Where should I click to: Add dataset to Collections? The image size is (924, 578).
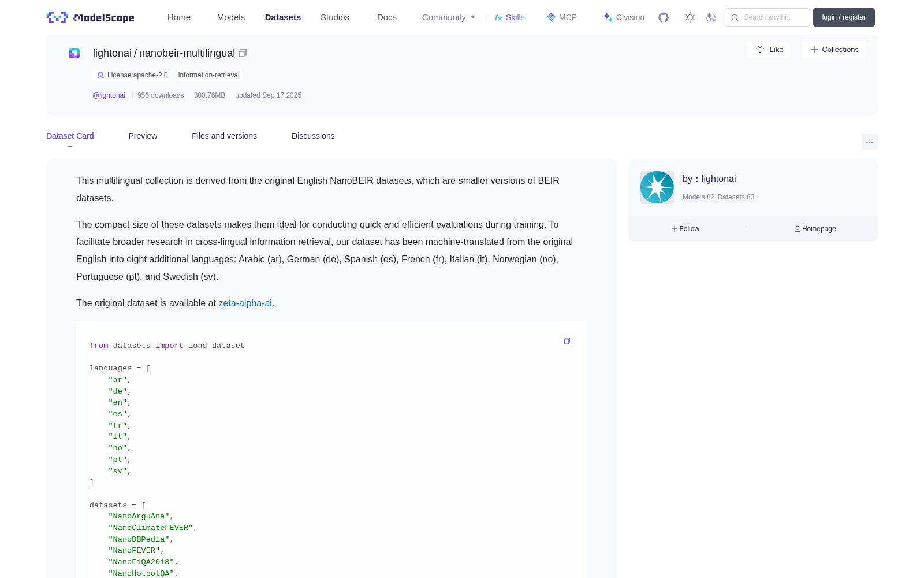coord(834,50)
